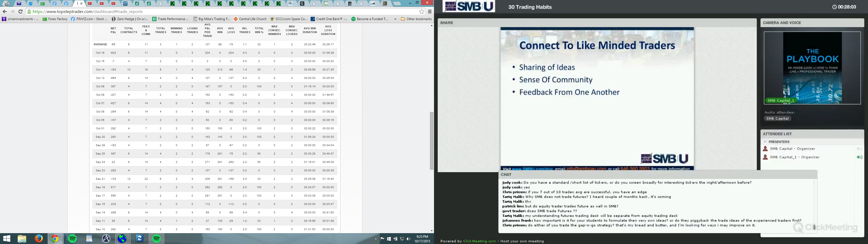This screenshot has width=868, height=244.
Task: Open the Windows Start button
Action: point(7,239)
